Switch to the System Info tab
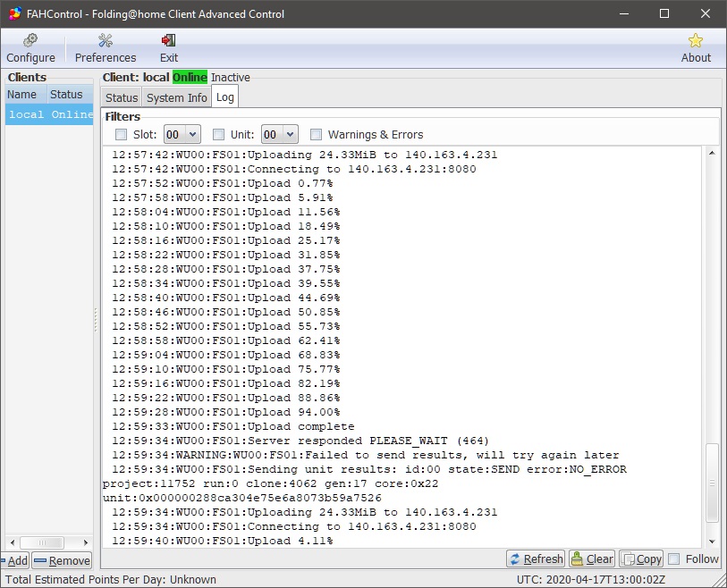This screenshot has width=727, height=588. pos(177,97)
